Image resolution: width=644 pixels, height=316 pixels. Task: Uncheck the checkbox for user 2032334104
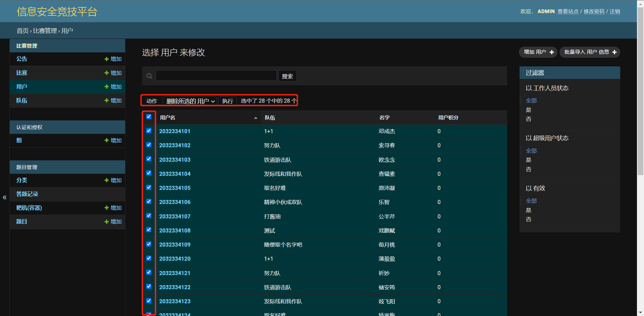coord(149,173)
